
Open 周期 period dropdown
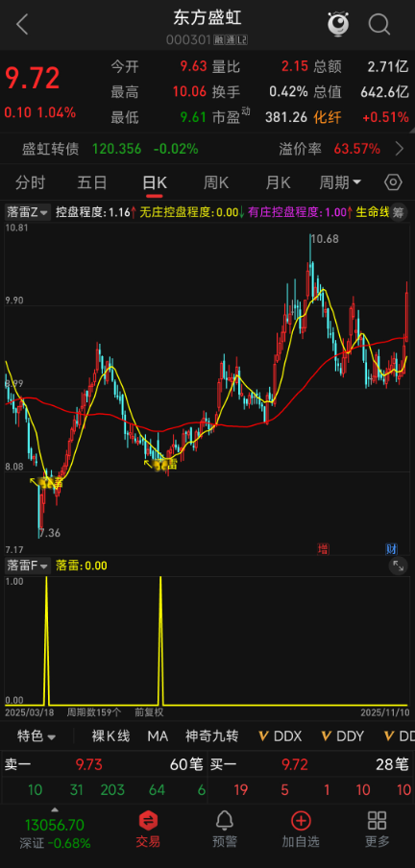tap(340, 182)
